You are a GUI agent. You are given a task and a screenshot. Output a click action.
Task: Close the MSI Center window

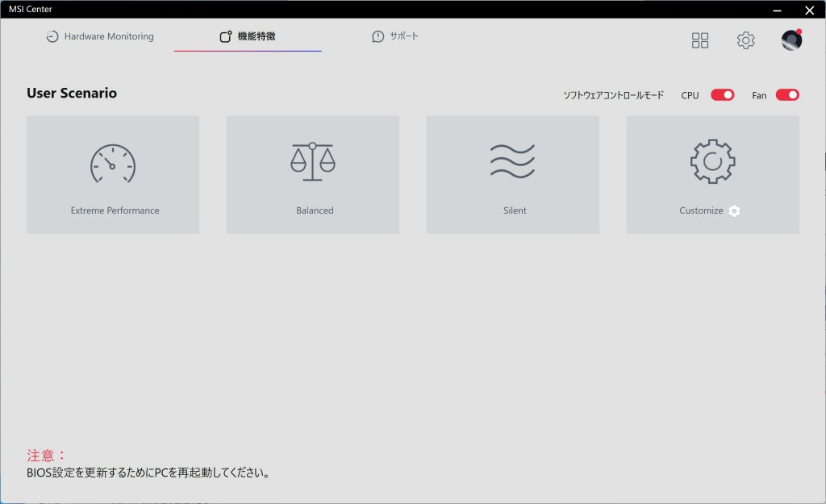tap(810, 10)
